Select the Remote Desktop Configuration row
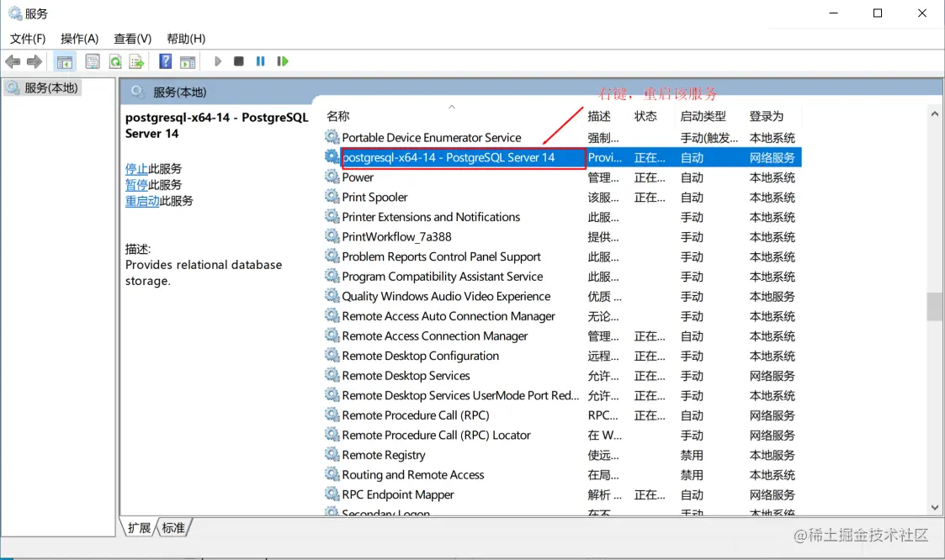This screenshot has height=560, width=945. pos(563,357)
